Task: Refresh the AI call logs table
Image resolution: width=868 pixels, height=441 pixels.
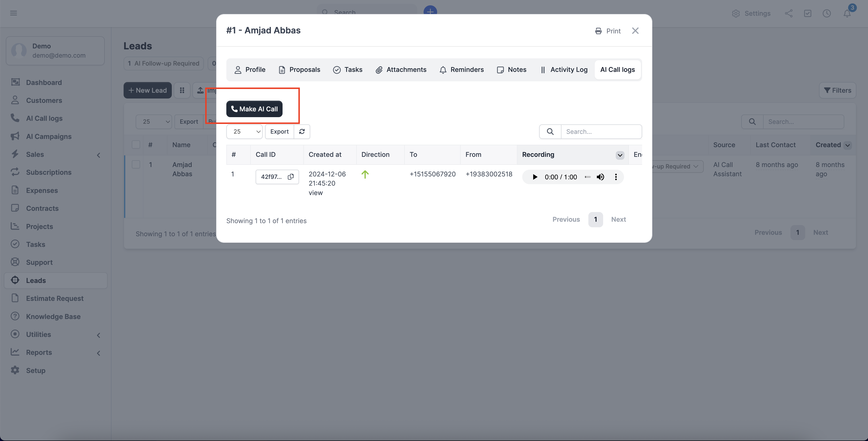Action: pyautogui.click(x=302, y=132)
